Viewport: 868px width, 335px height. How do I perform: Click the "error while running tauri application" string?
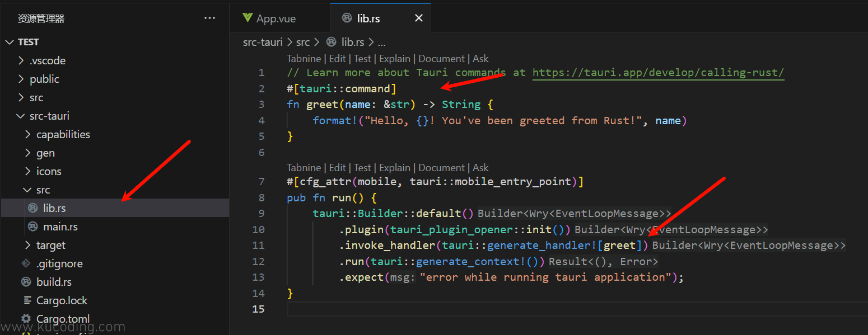pyautogui.click(x=545, y=277)
